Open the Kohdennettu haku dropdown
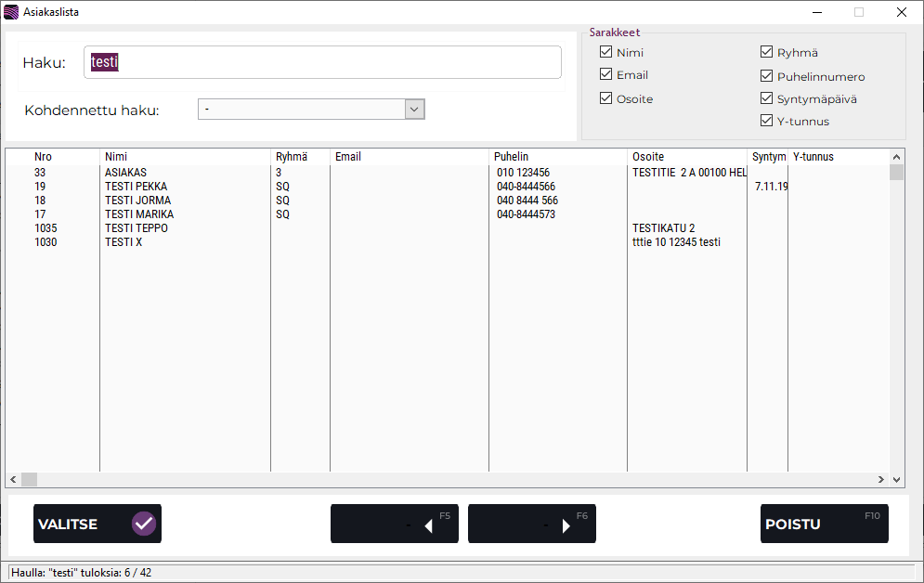This screenshot has width=924, height=583. (x=415, y=110)
